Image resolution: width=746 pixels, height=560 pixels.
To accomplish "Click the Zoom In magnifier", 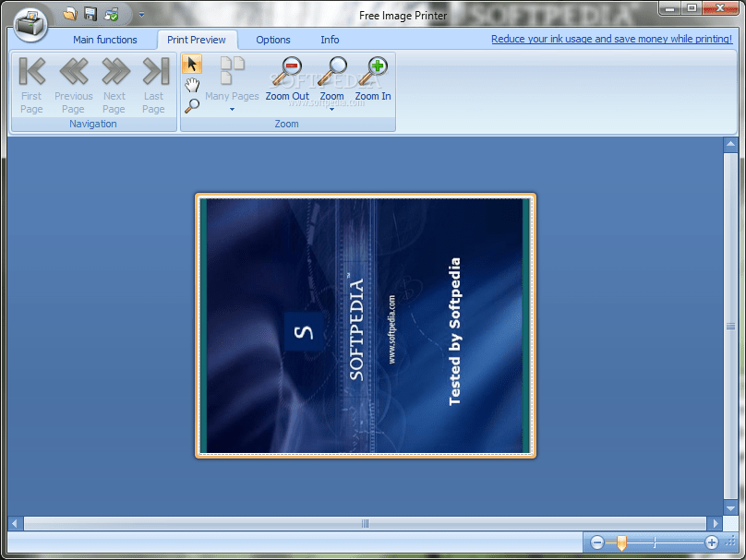I will click(x=373, y=79).
